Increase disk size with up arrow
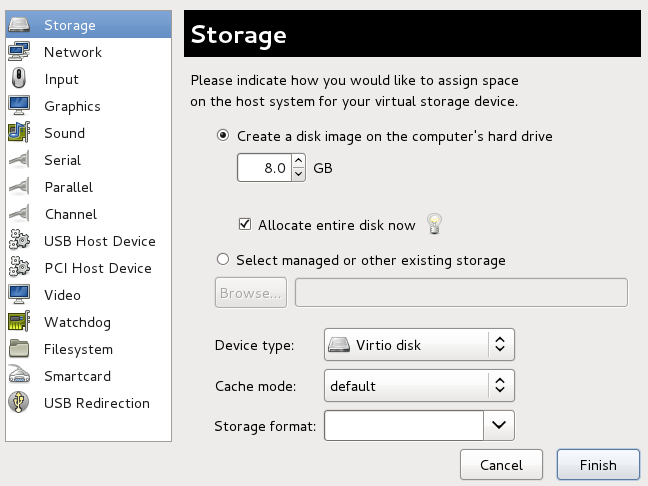The height and width of the screenshot is (486, 648). click(298, 162)
